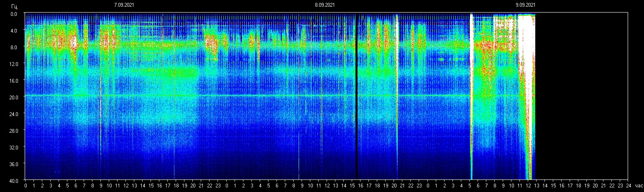Select the 0.0 frequency axis label

point(14,14)
